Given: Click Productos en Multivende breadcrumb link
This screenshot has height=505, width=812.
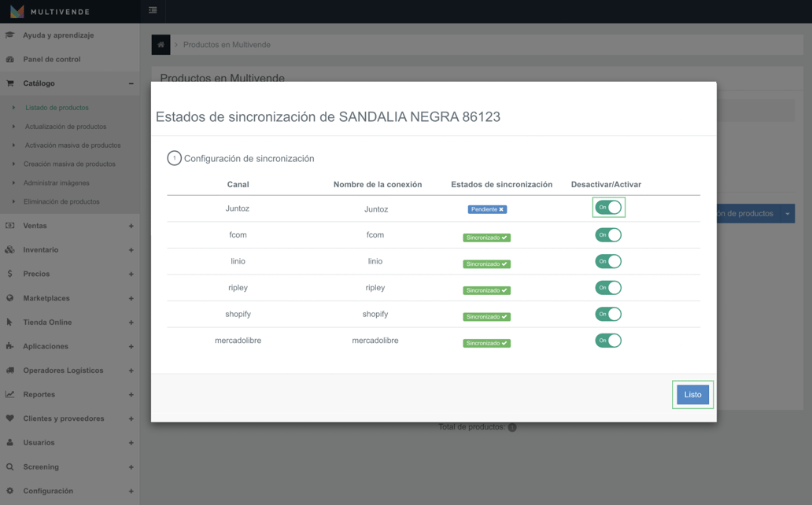Looking at the screenshot, I should [x=227, y=45].
